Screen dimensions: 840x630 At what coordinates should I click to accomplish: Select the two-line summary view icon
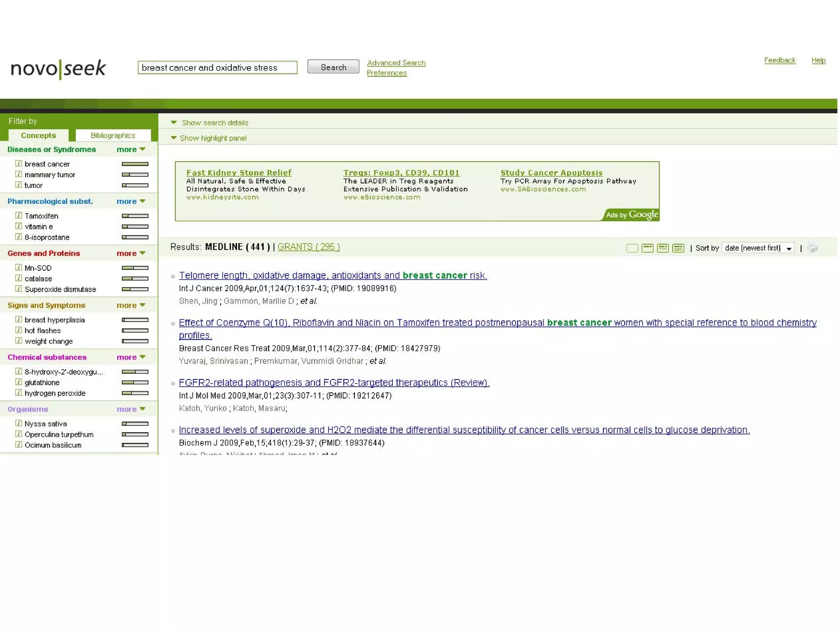coord(663,248)
